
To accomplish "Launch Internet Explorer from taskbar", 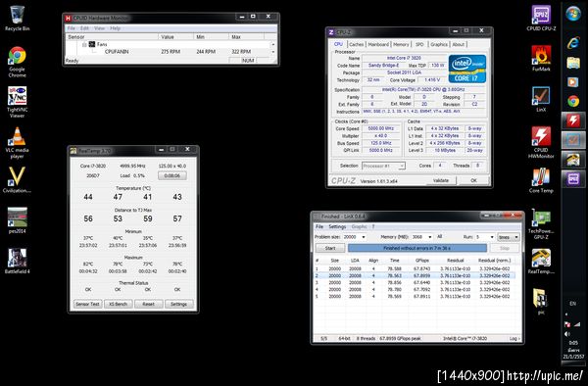I will [573, 42].
